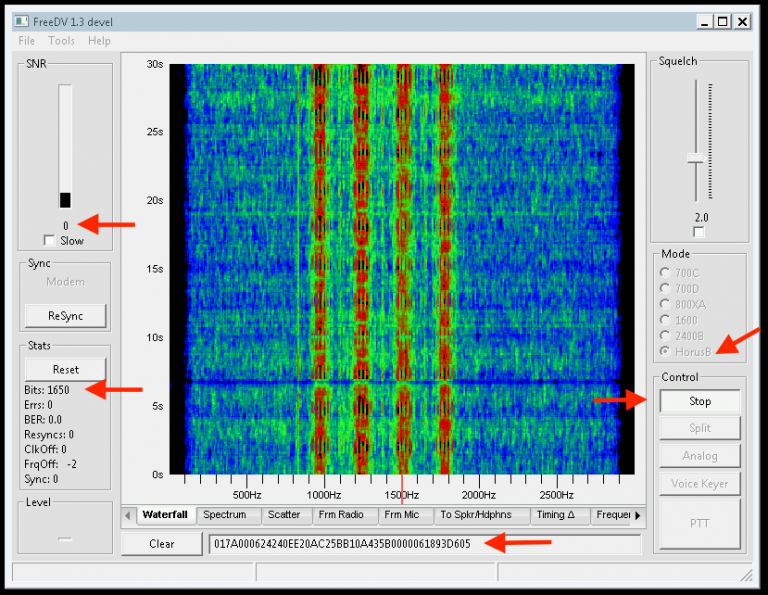Screen dimensions: 768x595
Task: Click the 'Errs: 0' stat text
Action: [x=38, y=405]
